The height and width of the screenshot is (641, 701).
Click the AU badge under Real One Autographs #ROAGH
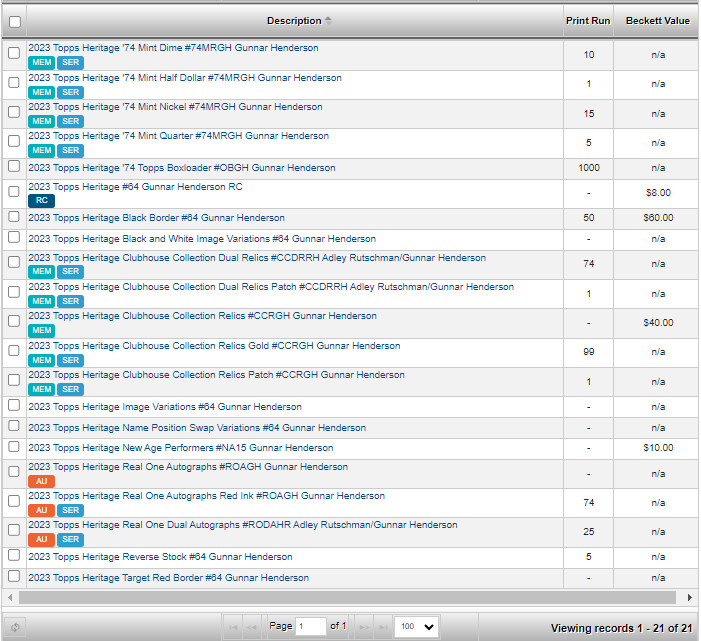coord(42,481)
